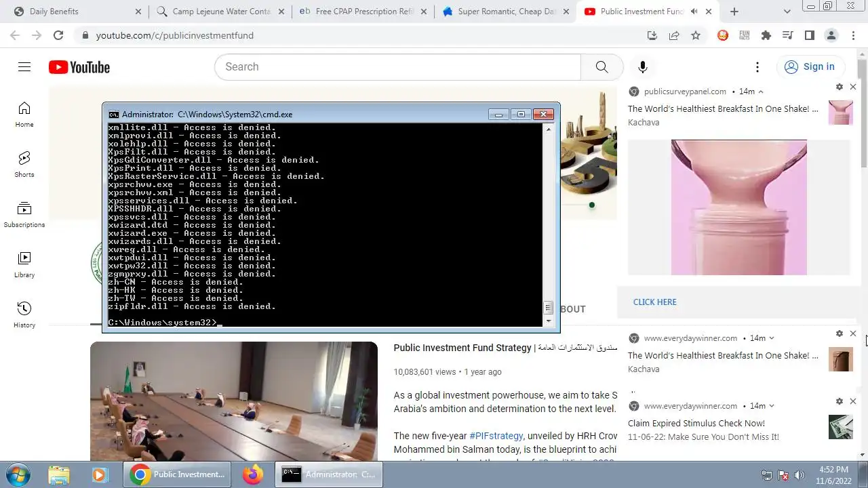Click the share page icon in address bar
Image resolution: width=868 pixels, height=488 pixels.
pos(674,35)
